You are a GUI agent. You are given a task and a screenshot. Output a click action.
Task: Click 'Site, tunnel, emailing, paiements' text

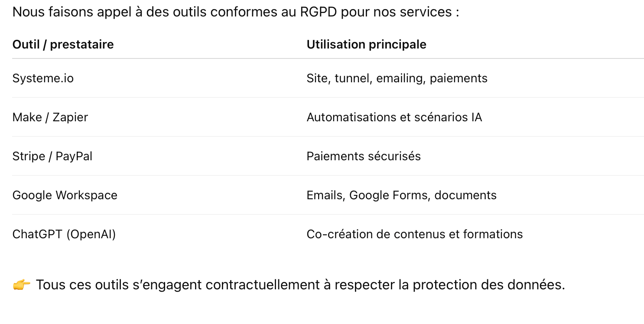point(397,78)
